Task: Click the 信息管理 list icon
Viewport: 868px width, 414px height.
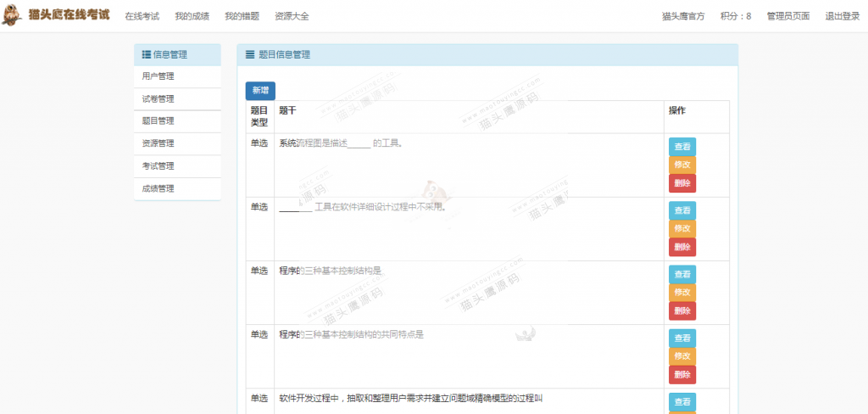Action: point(146,55)
